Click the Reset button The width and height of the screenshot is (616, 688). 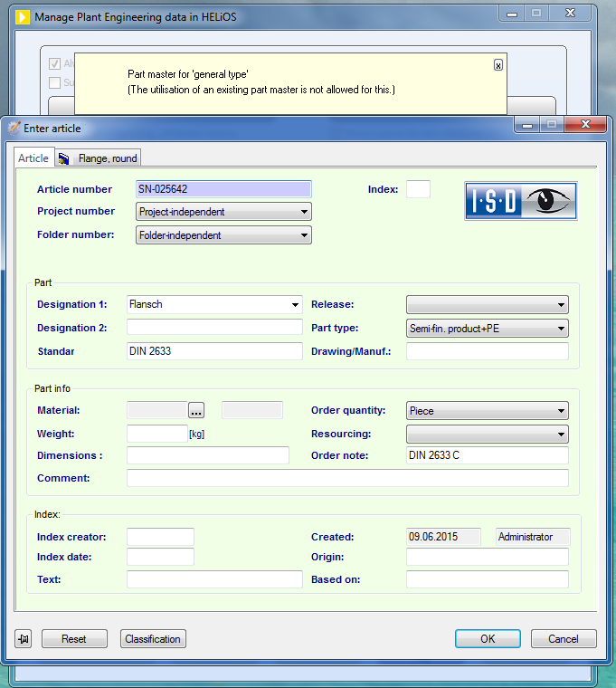click(x=74, y=639)
